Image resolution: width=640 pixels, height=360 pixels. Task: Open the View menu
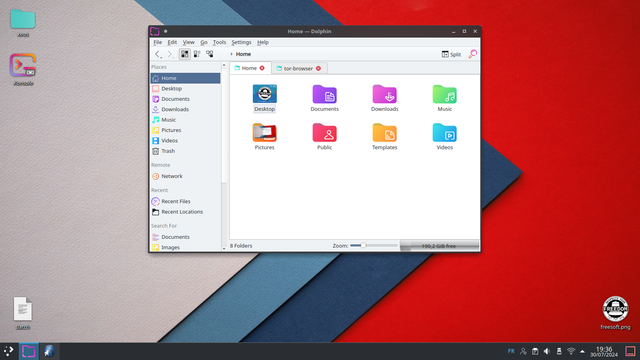pos(188,42)
